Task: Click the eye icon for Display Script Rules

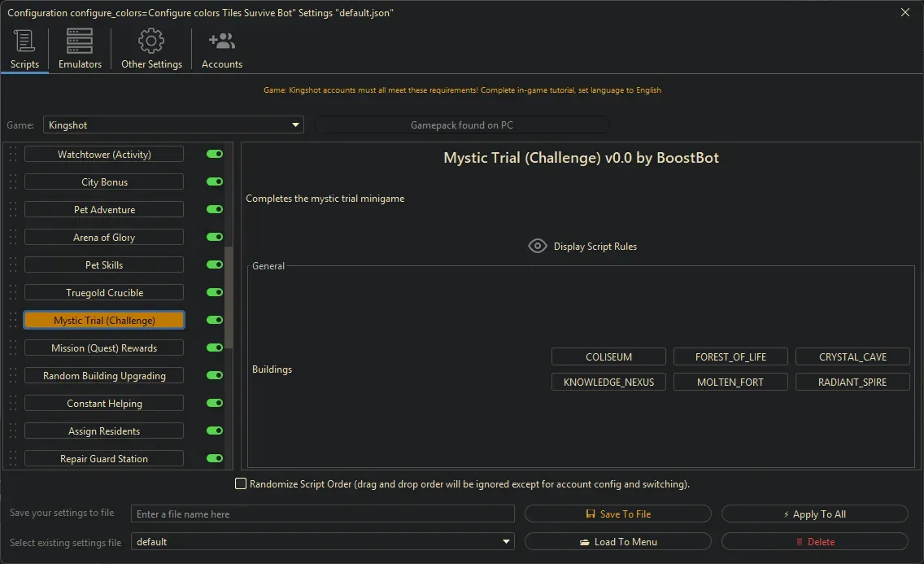Action: click(537, 245)
